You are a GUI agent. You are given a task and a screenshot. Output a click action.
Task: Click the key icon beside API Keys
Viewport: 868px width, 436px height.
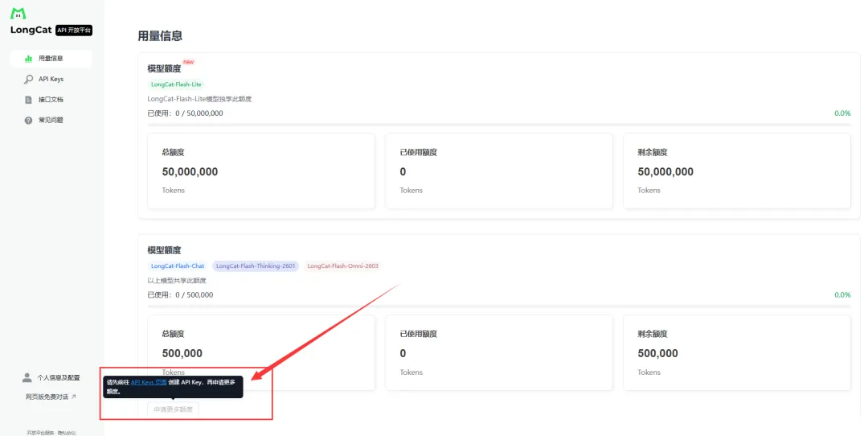(28, 79)
